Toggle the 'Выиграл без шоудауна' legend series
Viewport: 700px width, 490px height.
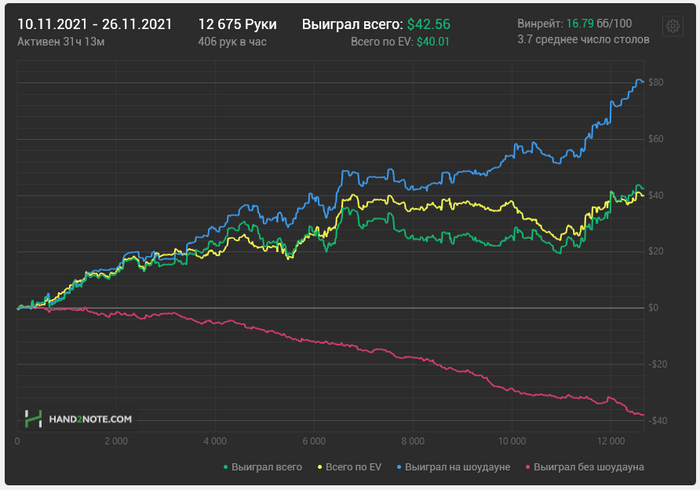(585, 467)
